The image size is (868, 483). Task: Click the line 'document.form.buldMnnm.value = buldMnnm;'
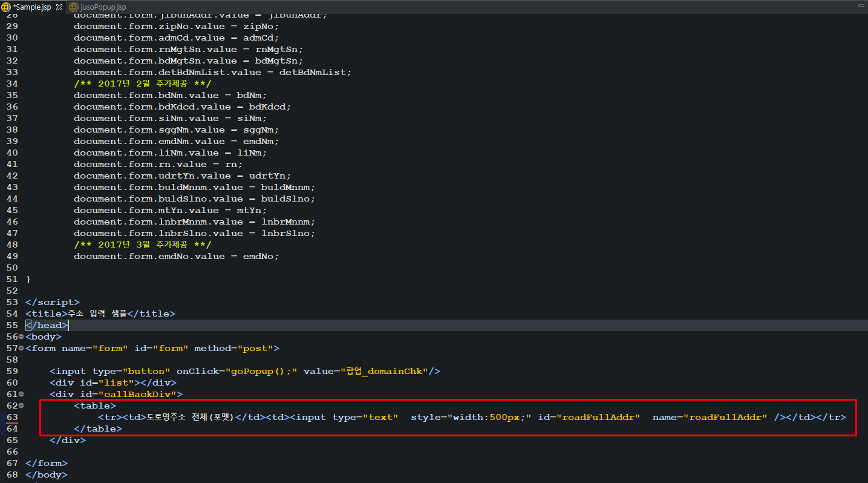[x=194, y=187]
